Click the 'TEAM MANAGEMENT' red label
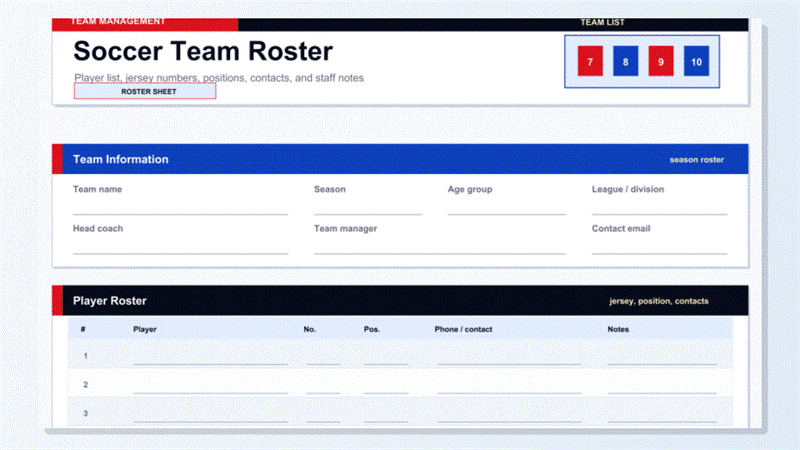Viewport: 800px width, 450px height. coord(117,21)
